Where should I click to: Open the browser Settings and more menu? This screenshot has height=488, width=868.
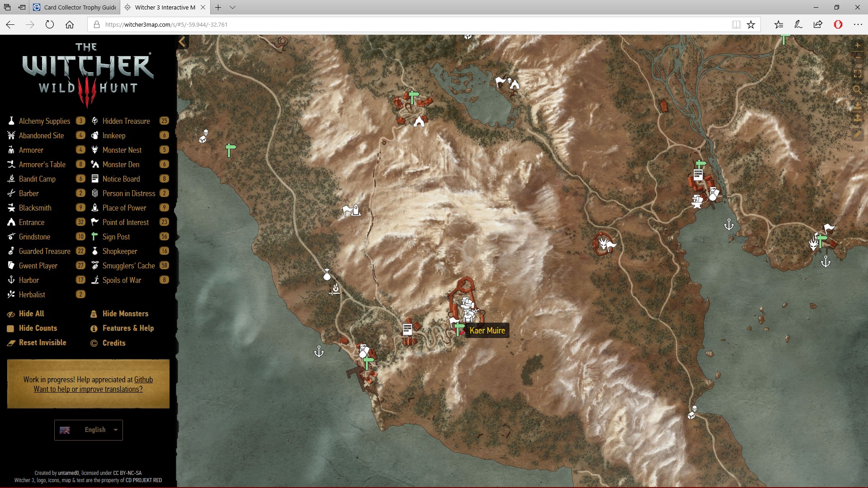click(858, 24)
